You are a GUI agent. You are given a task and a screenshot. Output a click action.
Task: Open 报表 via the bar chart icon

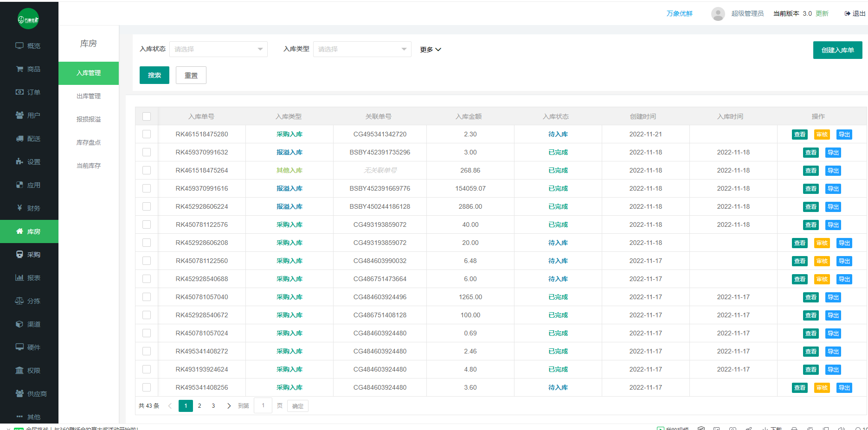pos(19,278)
